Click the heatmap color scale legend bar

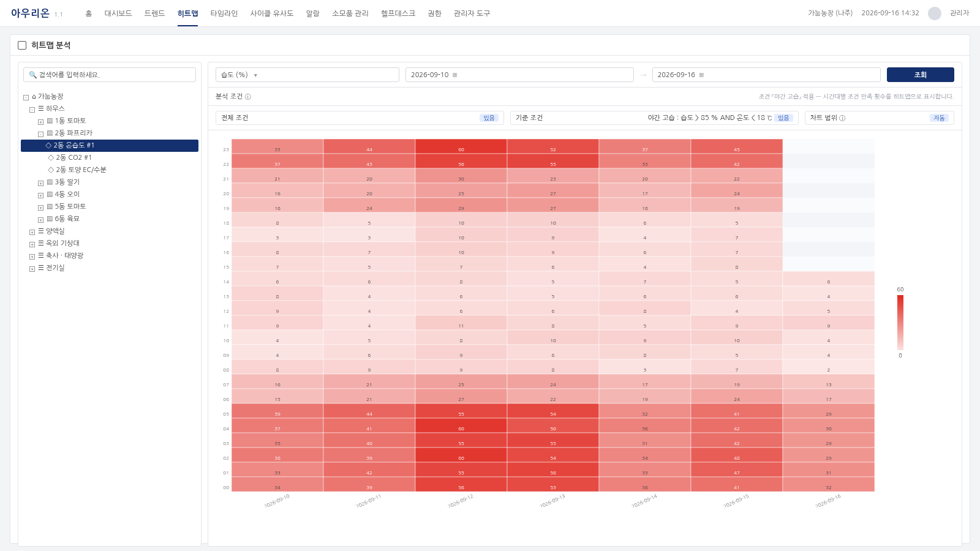coord(900,323)
